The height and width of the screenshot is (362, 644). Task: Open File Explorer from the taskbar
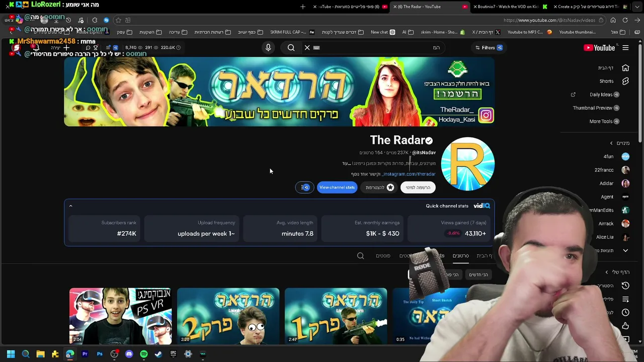[40, 354]
